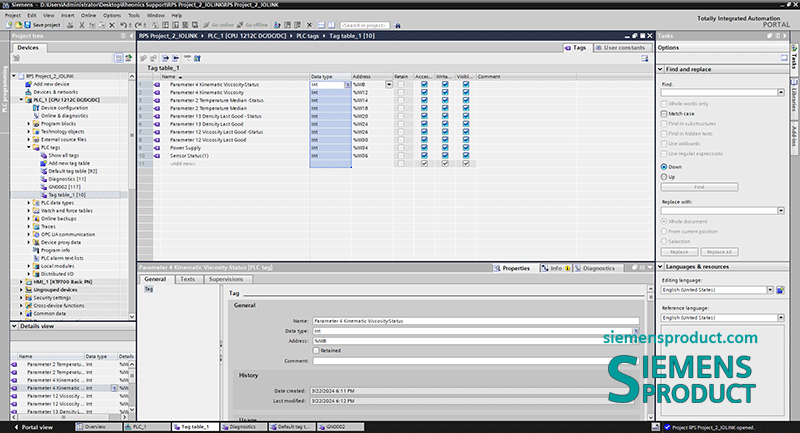Open Default tag table [92]
800x433 pixels.
(72, 171)
